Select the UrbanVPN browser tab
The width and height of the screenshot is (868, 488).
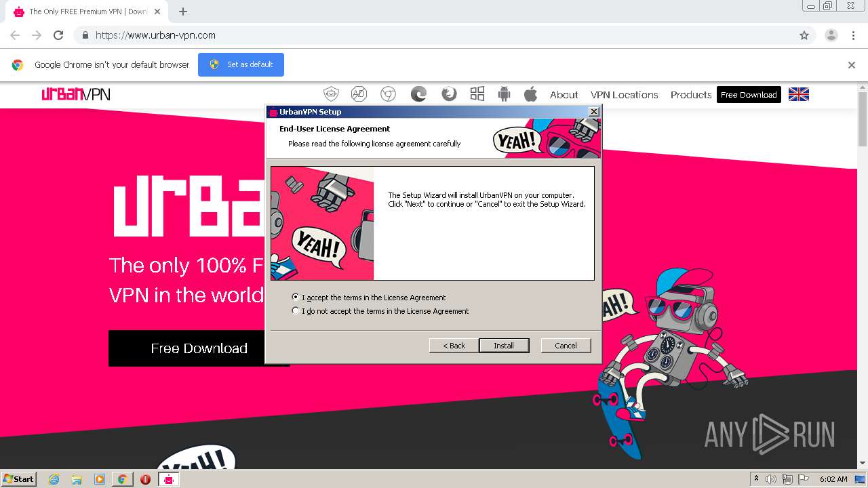(x=87, y=12)
